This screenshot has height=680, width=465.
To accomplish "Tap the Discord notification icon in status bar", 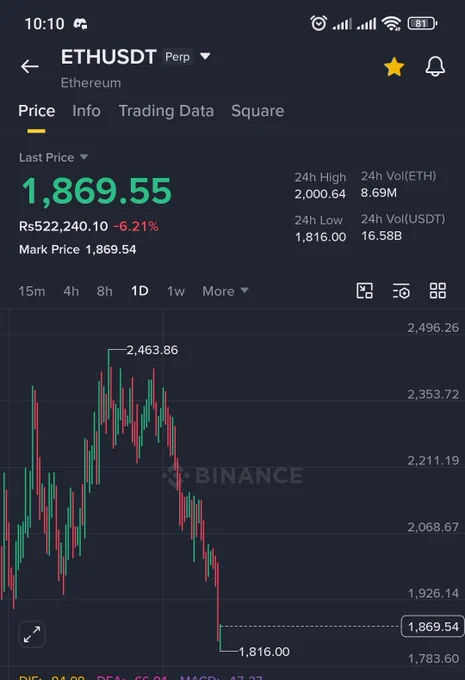I will (x=80, y=23).
